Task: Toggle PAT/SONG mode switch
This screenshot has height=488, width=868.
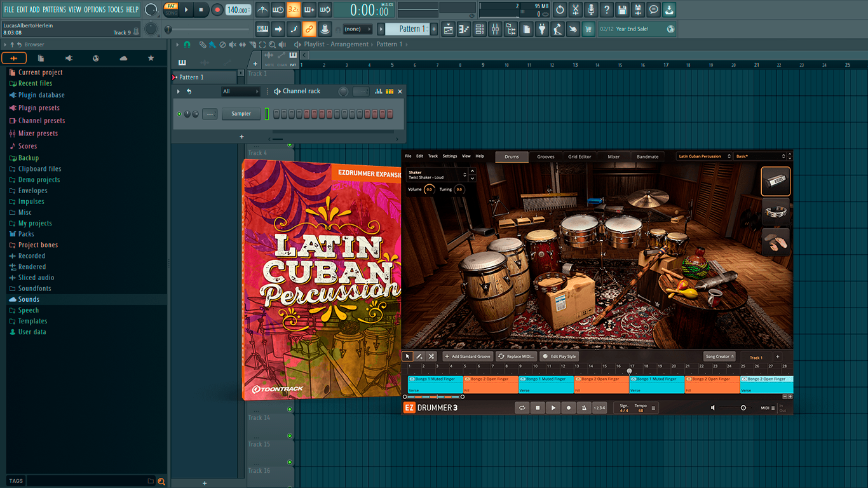Action: (171, 10)
